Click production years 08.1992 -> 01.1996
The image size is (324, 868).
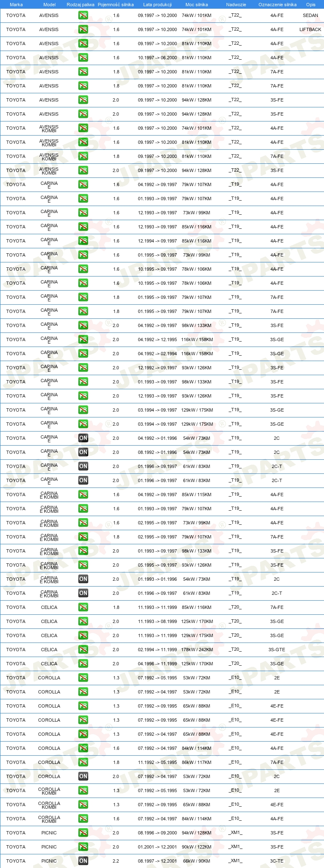(x=157, y=452)
